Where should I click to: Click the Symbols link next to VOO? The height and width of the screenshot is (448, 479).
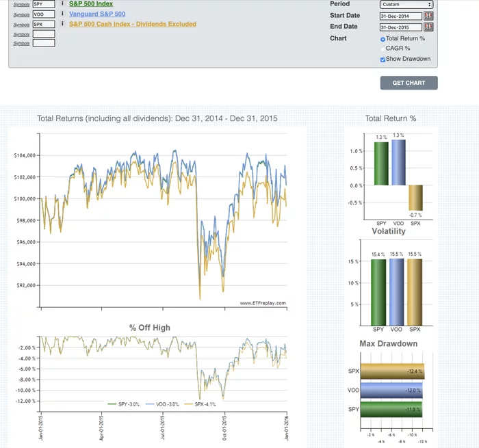(x=21, y=14)
